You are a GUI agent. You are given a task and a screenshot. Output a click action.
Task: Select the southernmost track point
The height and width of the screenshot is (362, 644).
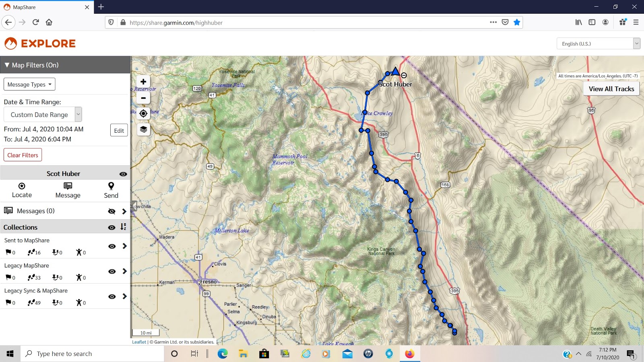[x=454, y=333]
